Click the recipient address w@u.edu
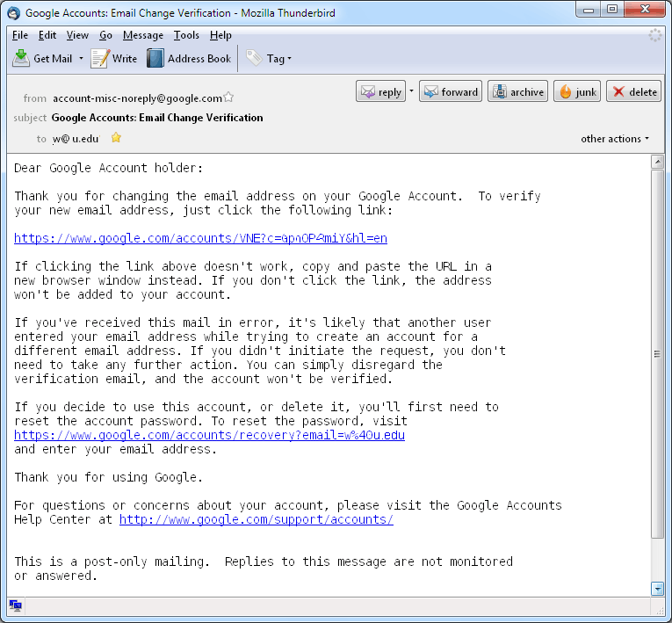 pos(76,139)
